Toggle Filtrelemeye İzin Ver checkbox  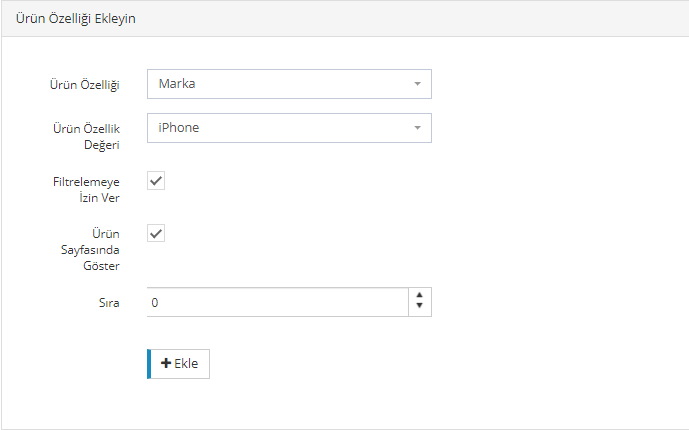[156, 181]
